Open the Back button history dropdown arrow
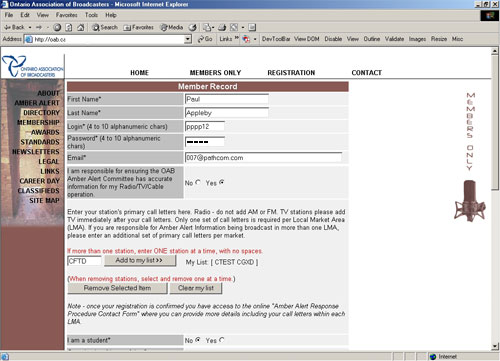 click(30, 28)
